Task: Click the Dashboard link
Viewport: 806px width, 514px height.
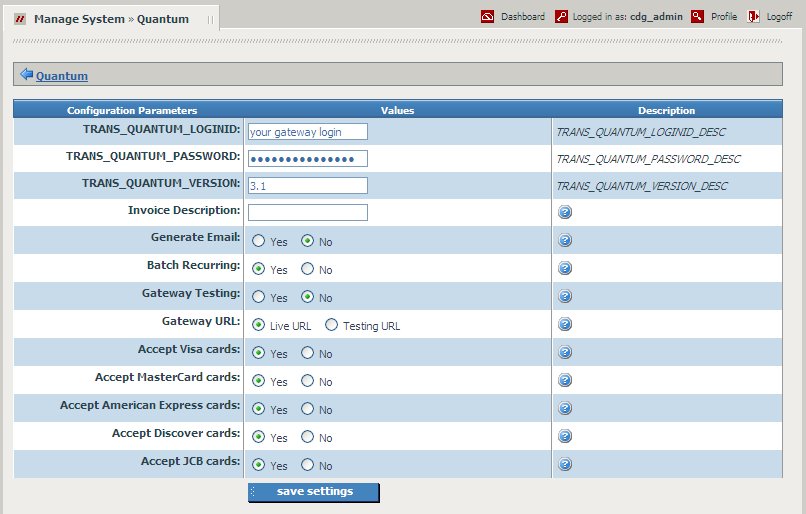Action: [x=523, y=17]
